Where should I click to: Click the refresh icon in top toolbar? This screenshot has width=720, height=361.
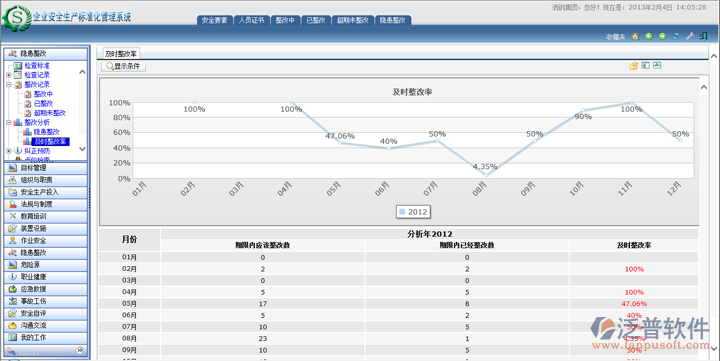[676, 36]
